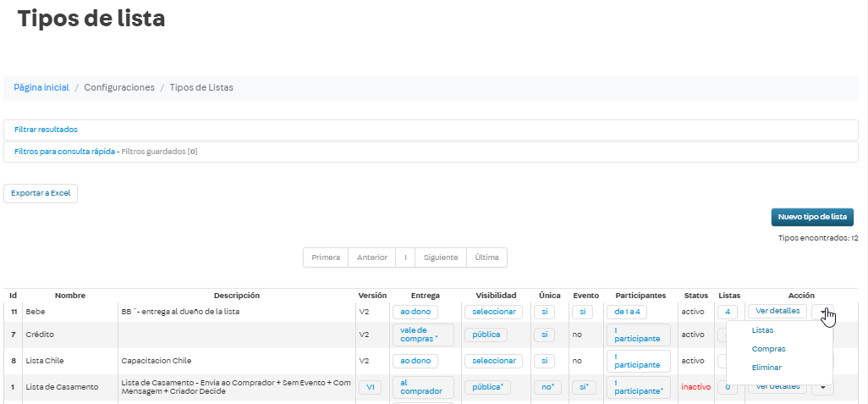Click the V1 version badge for Lista de Casamento

coord(369,387)
